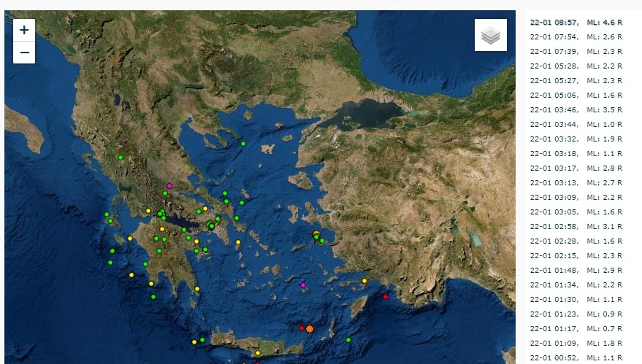
Task: Click the green marker in the northern Aegean Sea
Action: pos(243,144)
